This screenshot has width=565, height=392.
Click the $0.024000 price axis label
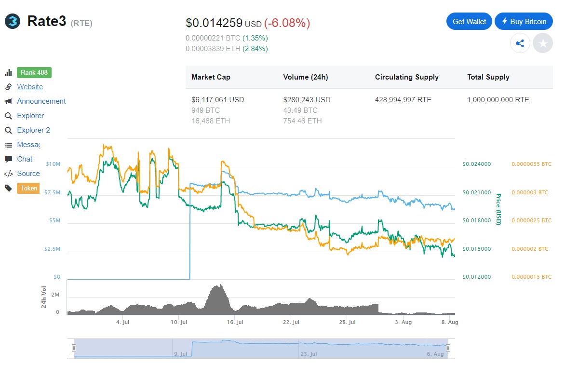[476, 164]
